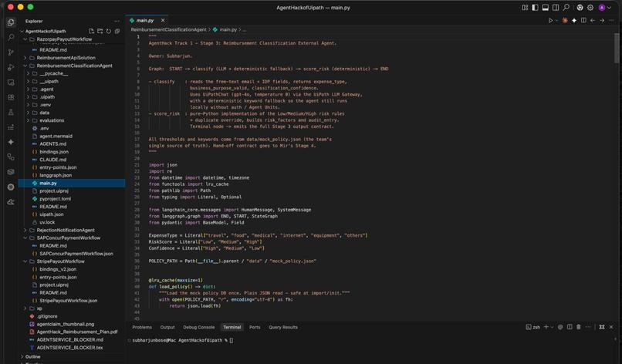Toggle the secondary sidebar visibility

click(x=556, y=8)
